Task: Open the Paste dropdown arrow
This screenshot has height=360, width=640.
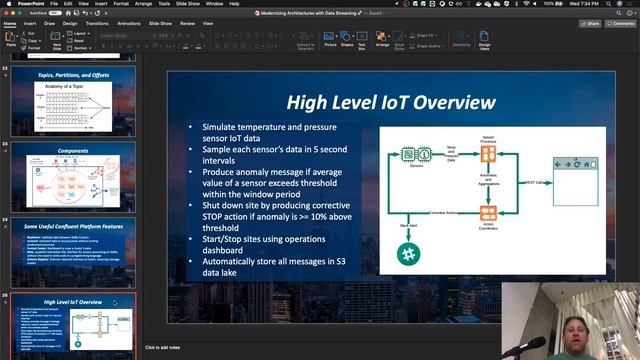Action: point(17,37)
